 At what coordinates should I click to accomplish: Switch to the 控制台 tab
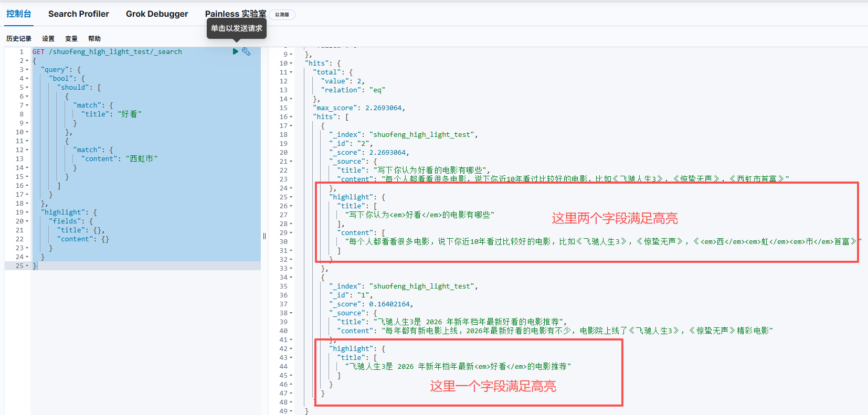coord(19,14)
